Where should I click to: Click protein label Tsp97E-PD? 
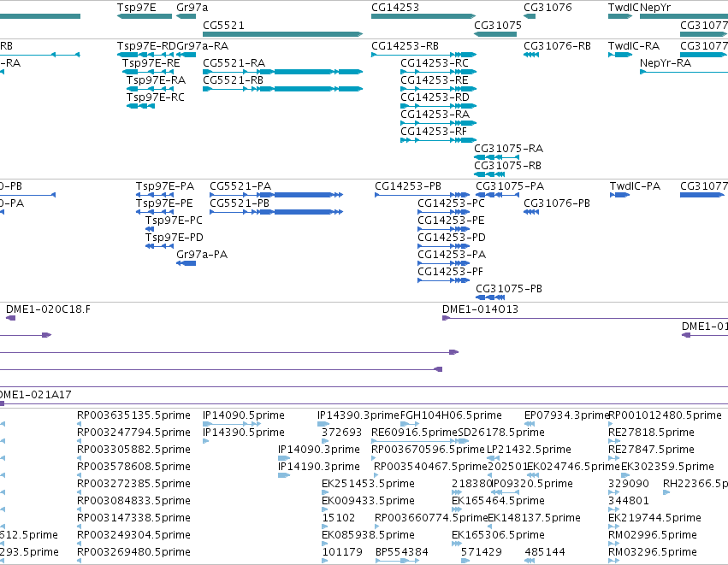[175, 238]
